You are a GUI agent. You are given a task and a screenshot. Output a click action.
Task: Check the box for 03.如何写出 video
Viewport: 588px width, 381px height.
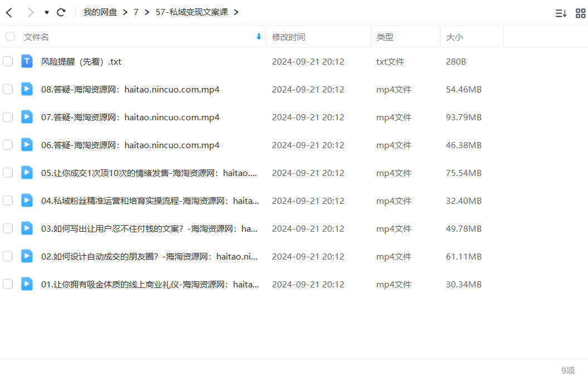(8, 228)
